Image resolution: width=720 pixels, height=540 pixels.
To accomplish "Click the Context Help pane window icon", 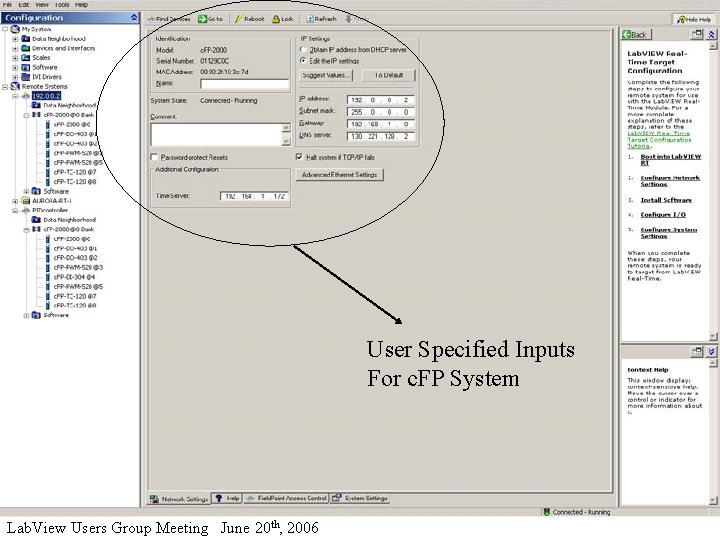I will pos(697,352).
